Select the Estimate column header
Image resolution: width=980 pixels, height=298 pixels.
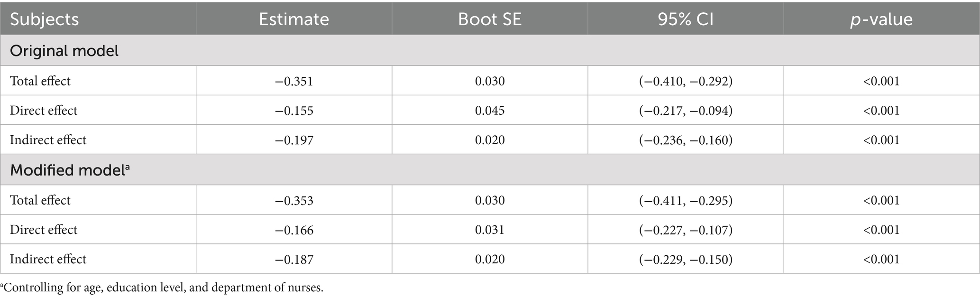pyautogui.click(x=293, y=19)
